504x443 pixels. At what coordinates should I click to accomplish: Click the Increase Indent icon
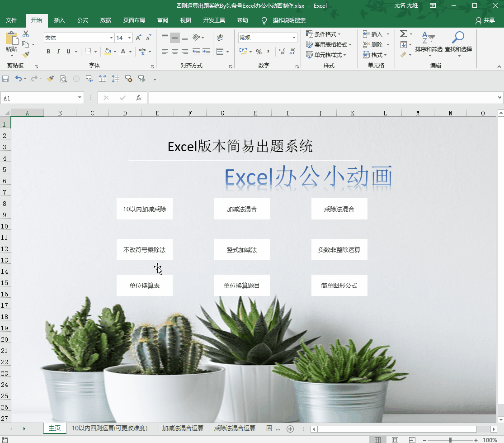pyautogui.click(x=206, y=52)
